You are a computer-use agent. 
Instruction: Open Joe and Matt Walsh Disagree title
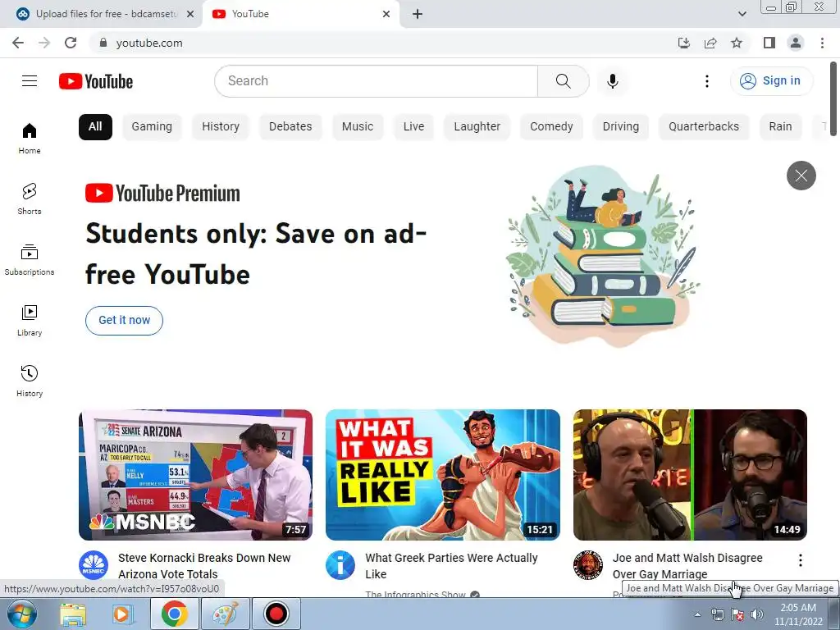point(687,566)
